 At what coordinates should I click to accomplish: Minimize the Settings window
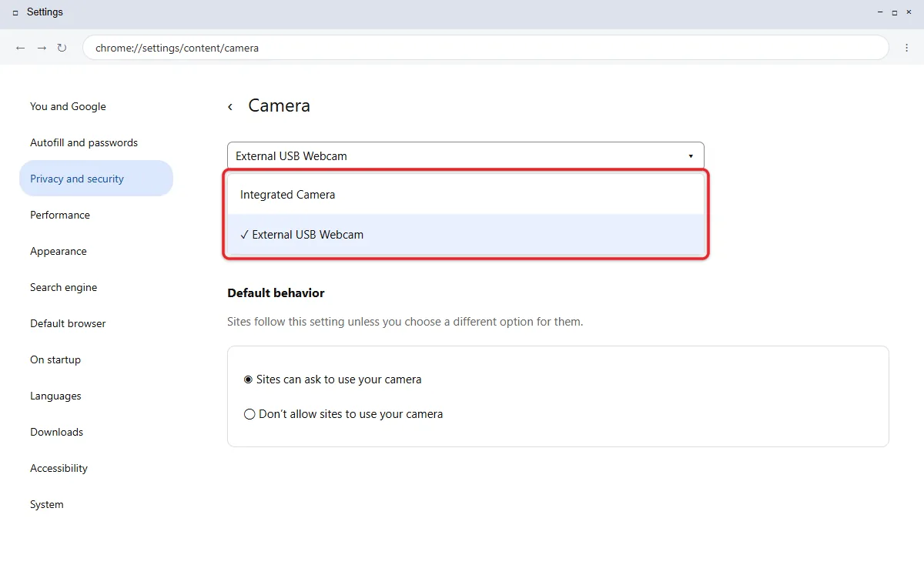tap(880, 13)
